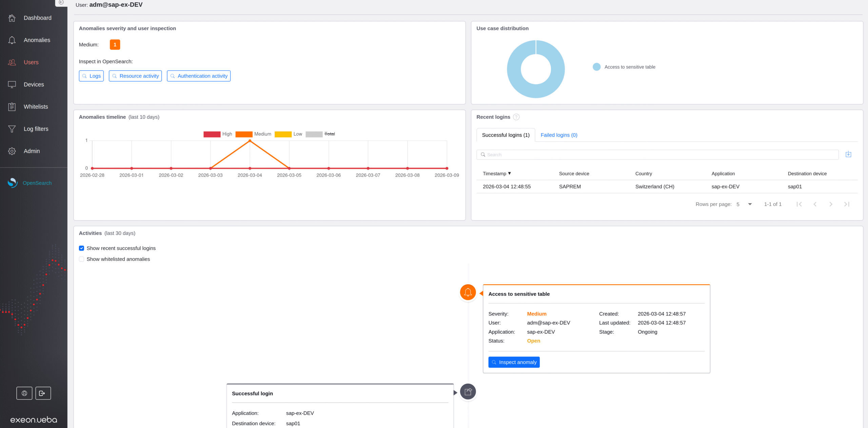Uncheck Show recent successful logins

click(81, 248)
